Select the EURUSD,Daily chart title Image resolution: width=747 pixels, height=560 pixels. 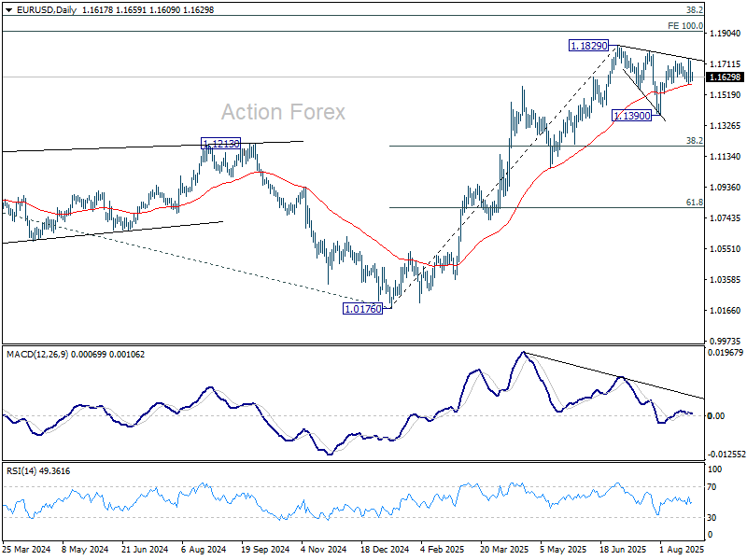click(46, 10)
